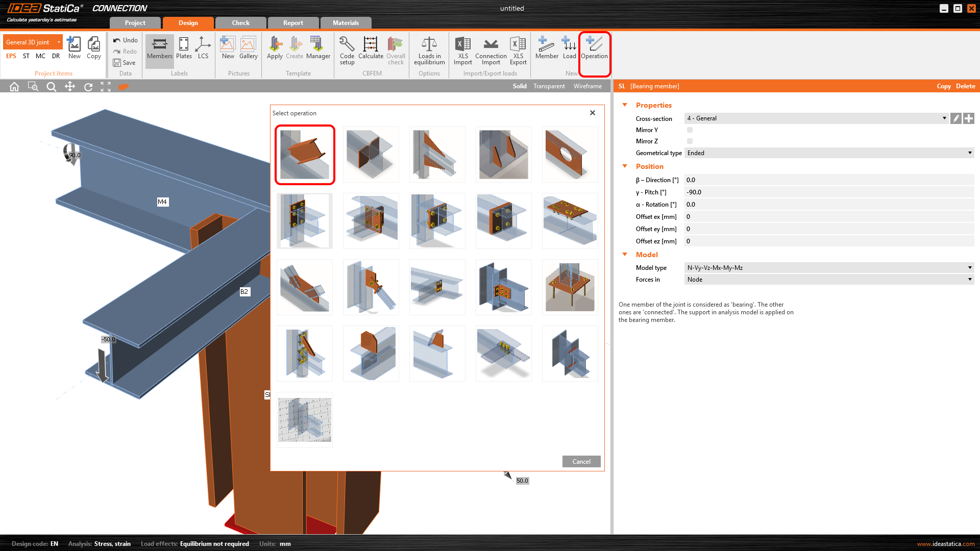
Task: Open the Cross-section dropdown
Action: (x=816, y=118)
